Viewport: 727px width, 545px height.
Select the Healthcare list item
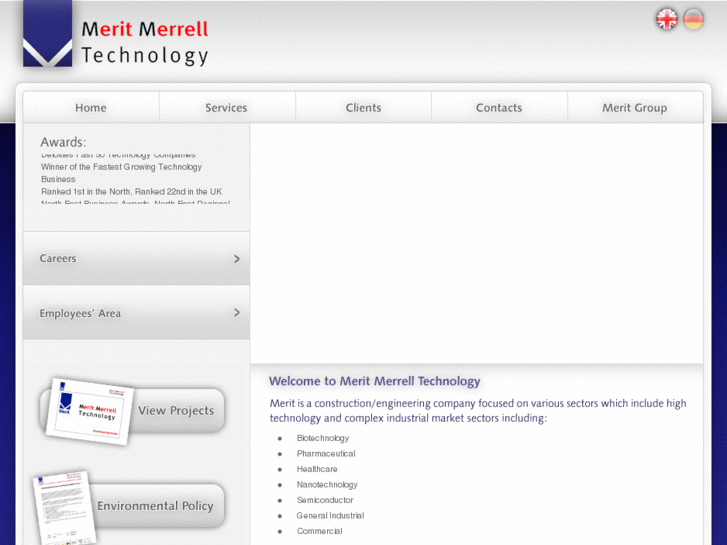[317, 469]
